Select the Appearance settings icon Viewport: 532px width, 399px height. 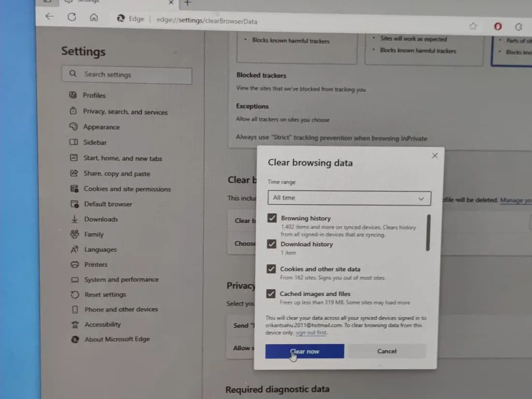pos(74,127)
